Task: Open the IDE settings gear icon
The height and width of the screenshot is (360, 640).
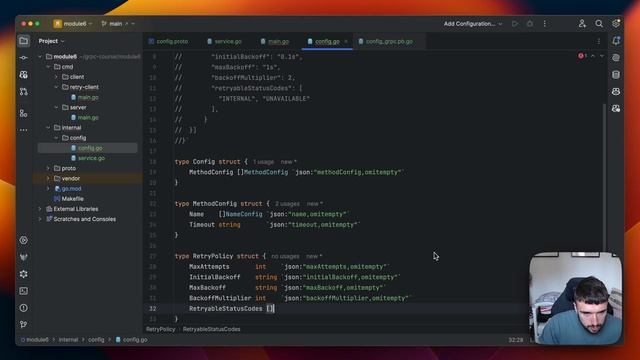Action: point(616,24)
